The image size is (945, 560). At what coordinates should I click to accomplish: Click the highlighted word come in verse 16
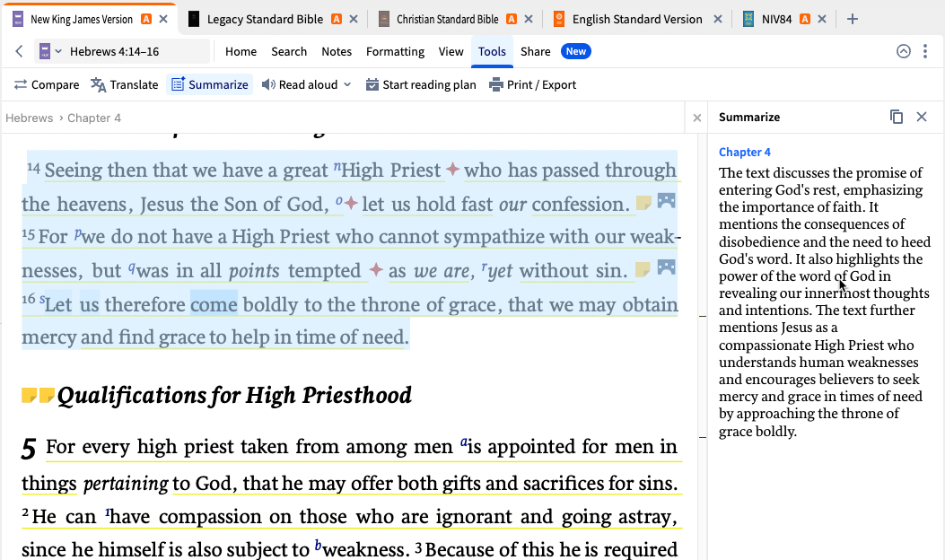click(214, 304)
